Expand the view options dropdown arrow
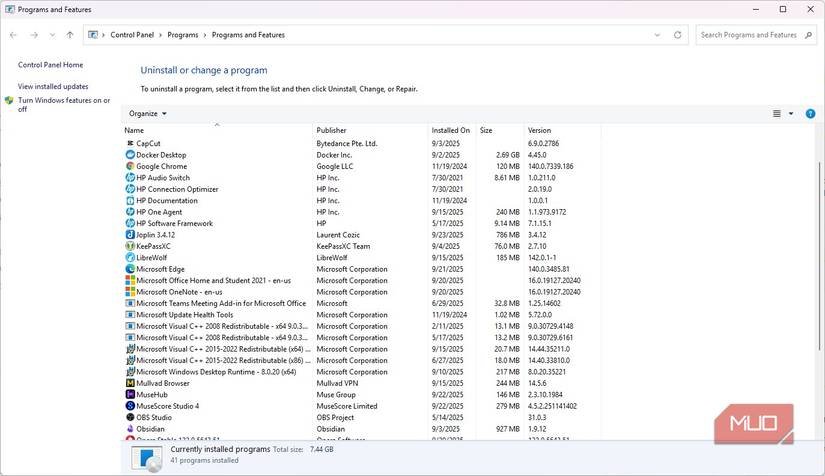 [791, 114]
